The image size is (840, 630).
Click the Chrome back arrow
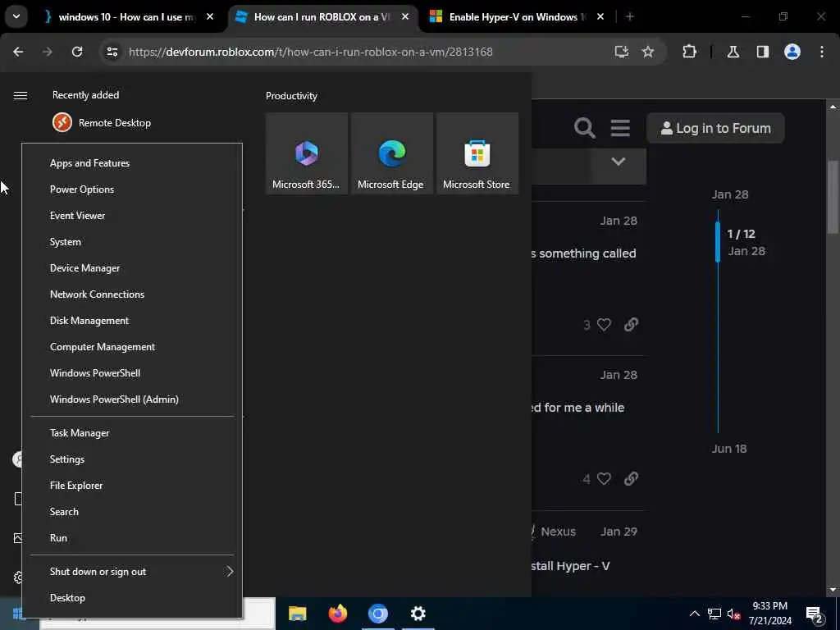[x=18, y=52]
